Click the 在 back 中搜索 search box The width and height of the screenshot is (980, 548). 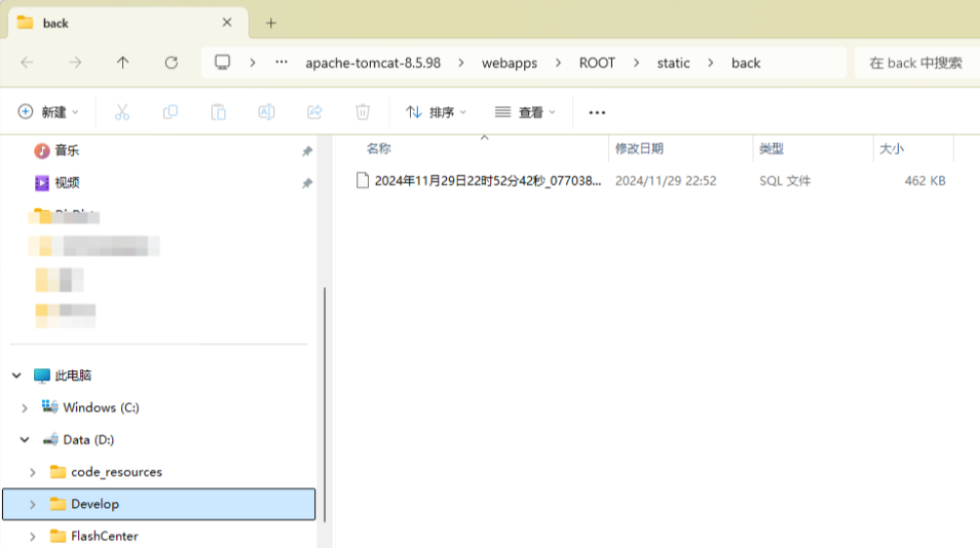916,63
